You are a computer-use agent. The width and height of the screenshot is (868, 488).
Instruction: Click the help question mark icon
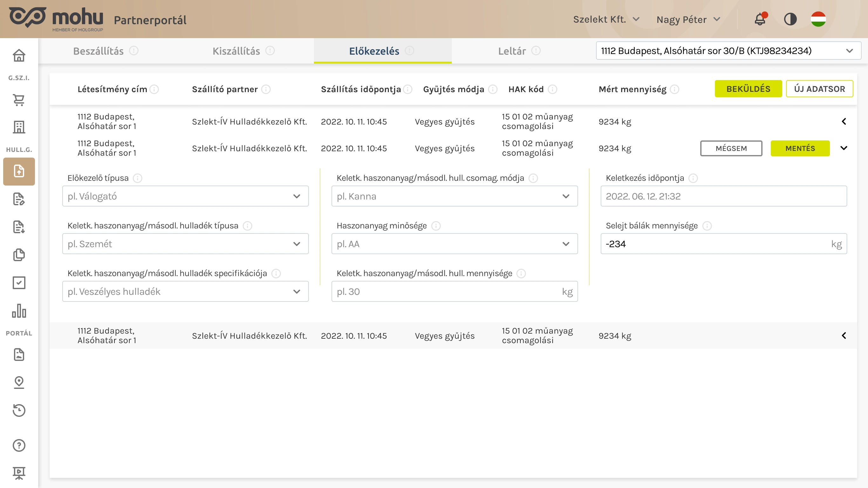click(19, 445)
